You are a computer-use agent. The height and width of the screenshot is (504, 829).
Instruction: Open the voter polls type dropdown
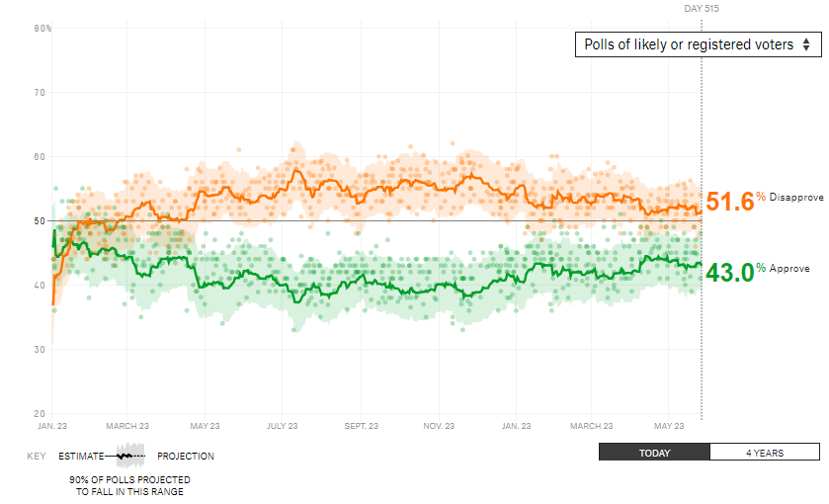698,44
